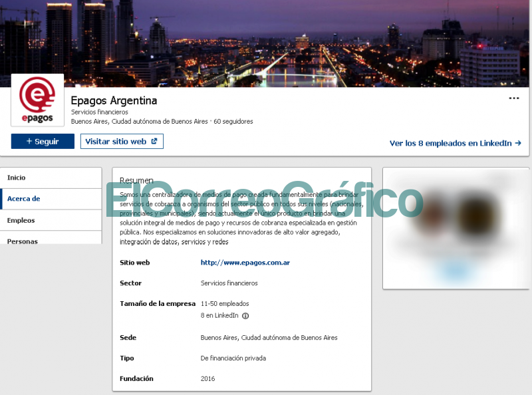Click the 'De financiación privada' Tipo value
Screen dimensions: 532x395
233,358
